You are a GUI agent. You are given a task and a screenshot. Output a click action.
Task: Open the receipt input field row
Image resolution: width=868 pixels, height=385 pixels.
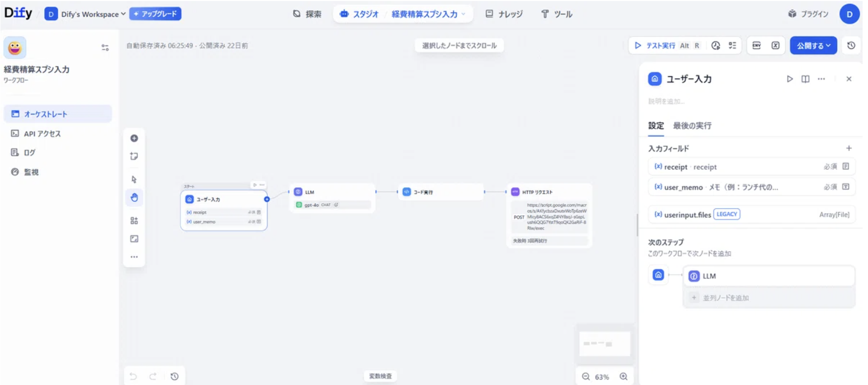[752, 167]
